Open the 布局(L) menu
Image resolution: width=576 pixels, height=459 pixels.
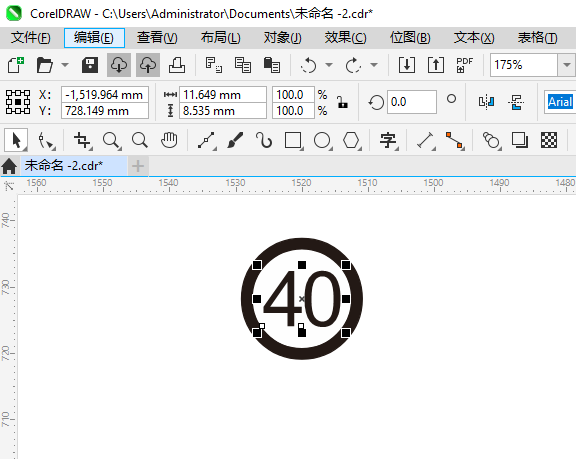(220, 38)
